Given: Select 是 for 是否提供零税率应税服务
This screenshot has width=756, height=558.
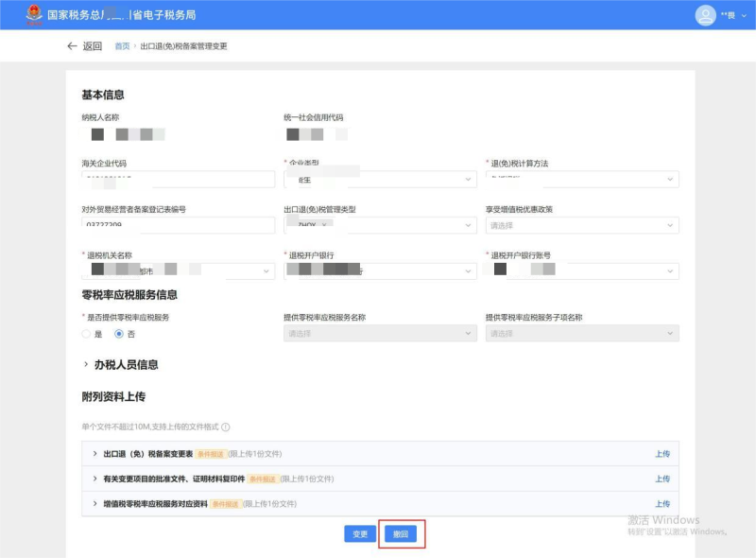Looking at the screenshot, I should pyautogui.click(x=87, y=334).
